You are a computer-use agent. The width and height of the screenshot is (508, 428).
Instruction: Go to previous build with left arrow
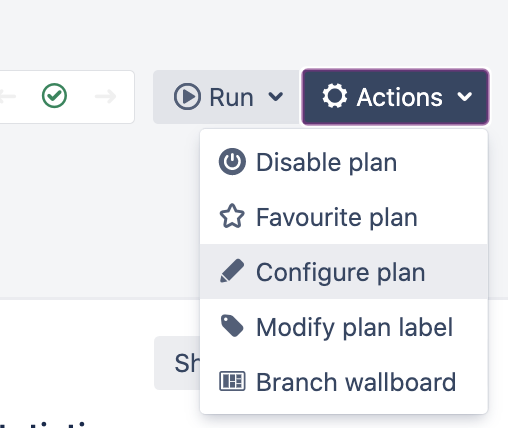click(x=7, y=96)
